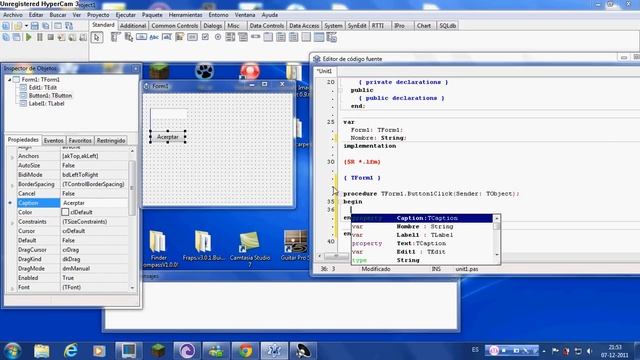Viewport: 640px width, 360px height.
Task: Open the recent files dropdown arrow beside Open
Action: pos(26,26)
